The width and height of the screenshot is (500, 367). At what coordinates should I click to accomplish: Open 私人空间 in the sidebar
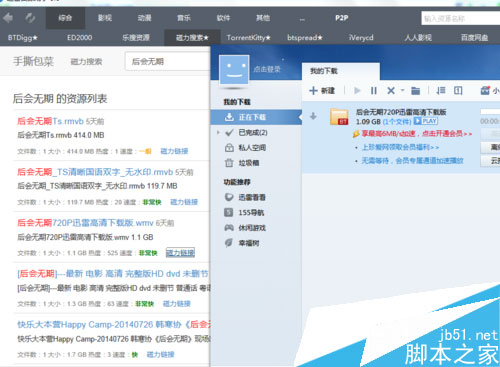(252, 148)
